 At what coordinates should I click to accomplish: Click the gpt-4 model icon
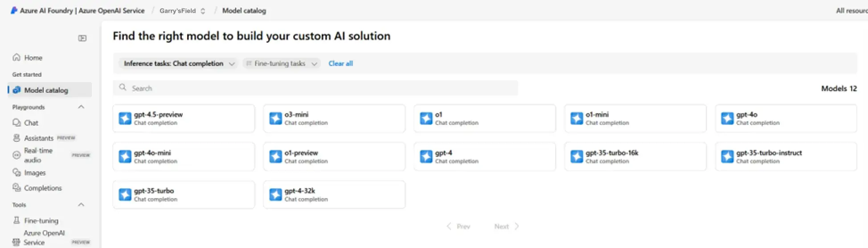pyautogui.click(x=426, y=157)
